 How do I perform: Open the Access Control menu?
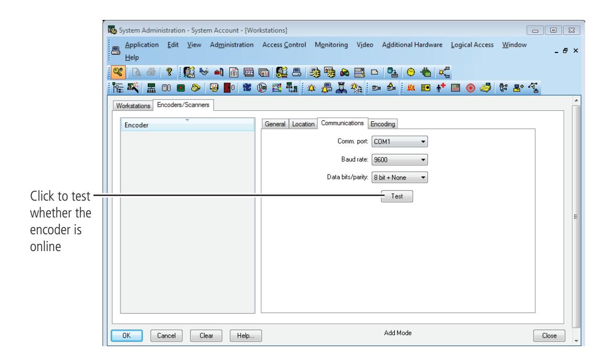(x=284, y=45)
